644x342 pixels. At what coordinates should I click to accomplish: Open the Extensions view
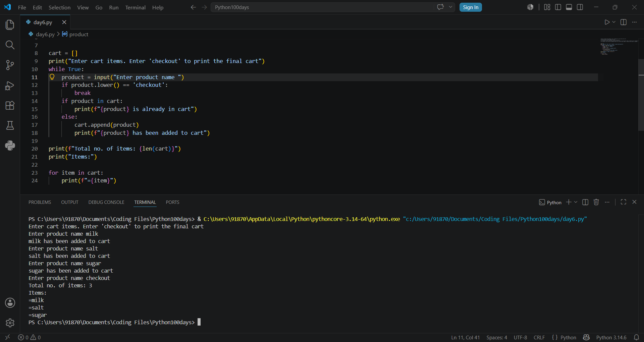(10, 106)
